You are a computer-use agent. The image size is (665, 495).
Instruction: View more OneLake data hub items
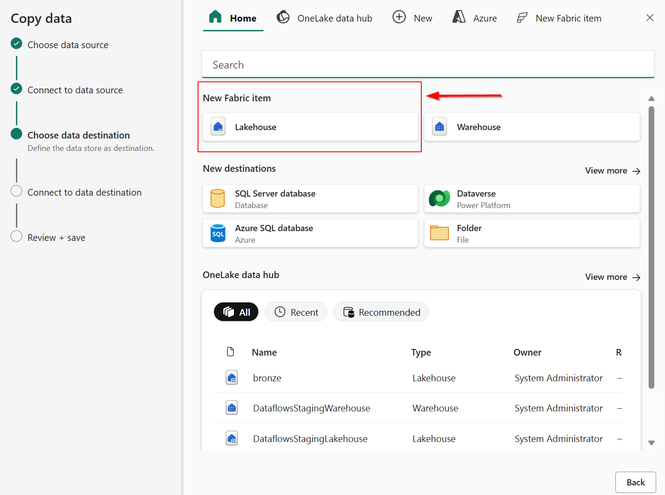click(612, 277)
